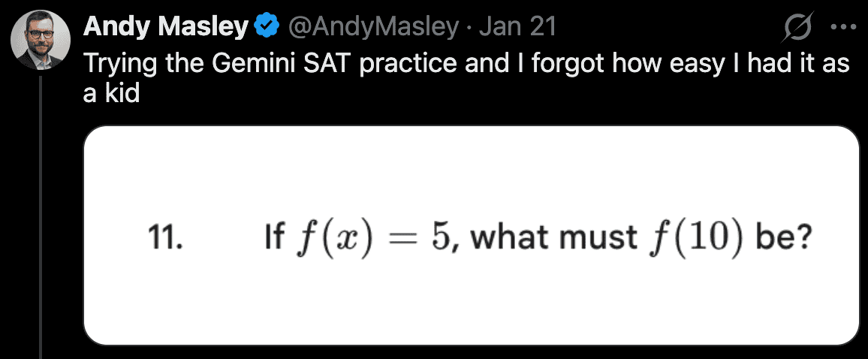868x359 pixels.
Task: Click the word "be?" ending the question
Action: 783,237
